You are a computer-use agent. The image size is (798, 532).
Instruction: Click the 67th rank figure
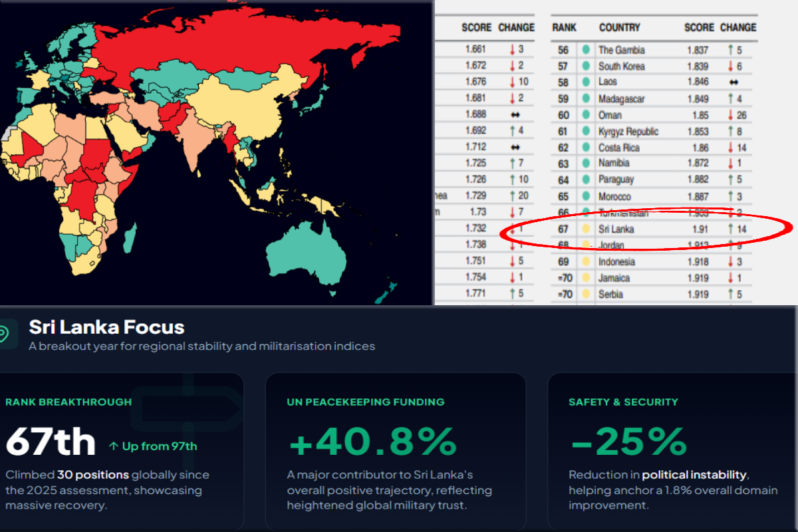point(51,442)
